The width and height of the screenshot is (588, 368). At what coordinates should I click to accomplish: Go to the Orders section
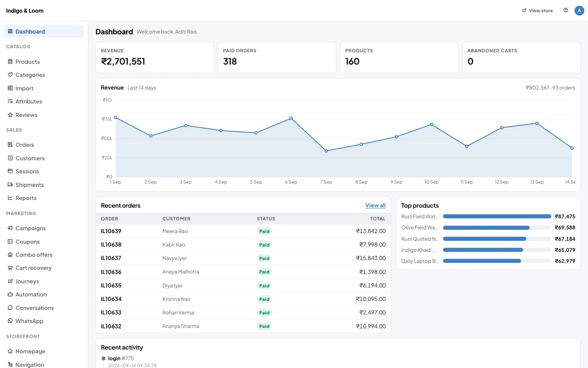click(44, 145)
